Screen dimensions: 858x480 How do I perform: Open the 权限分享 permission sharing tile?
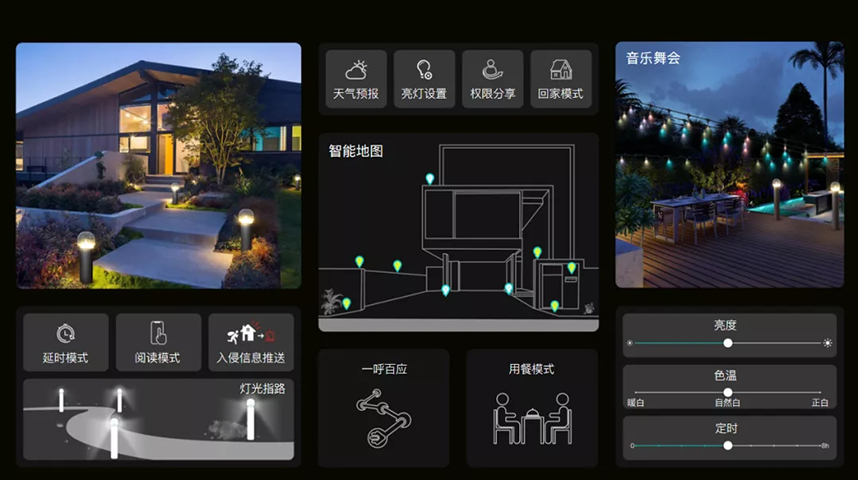point(492,79)
